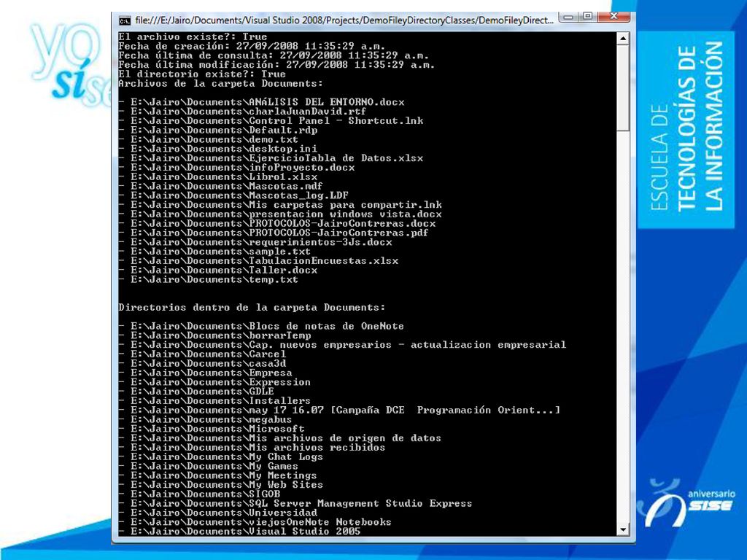Click the 'megabus' directory line
This screenshot has height=560, width=747.
[205, 419]
